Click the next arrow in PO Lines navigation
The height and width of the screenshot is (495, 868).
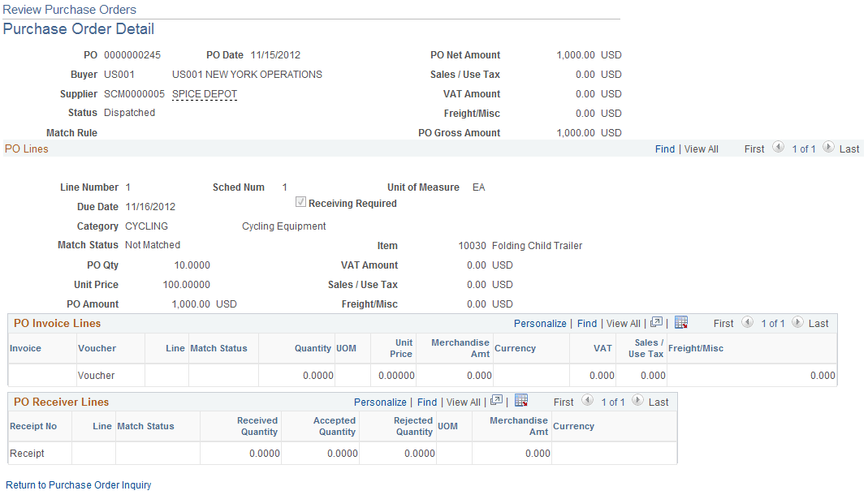829,148
